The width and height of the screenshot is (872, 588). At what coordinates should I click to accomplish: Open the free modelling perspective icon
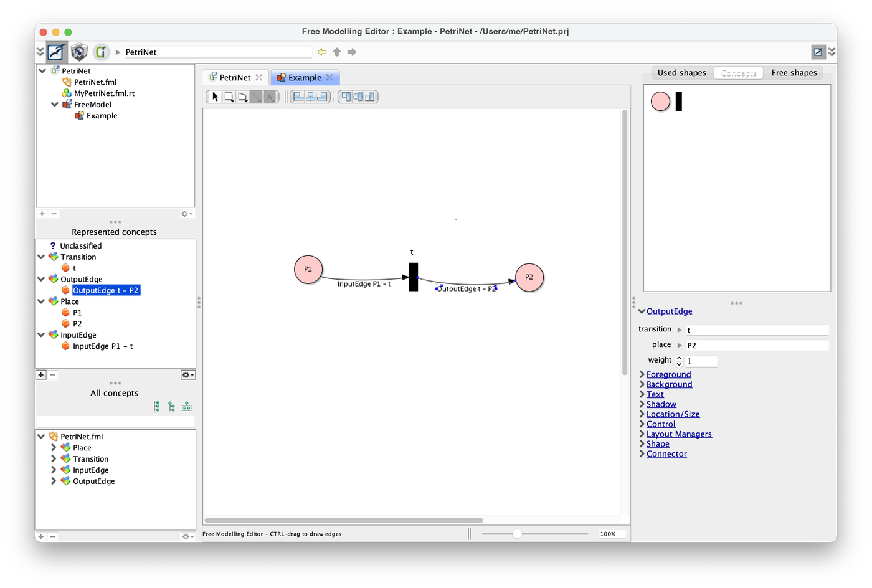click(57, 52)
